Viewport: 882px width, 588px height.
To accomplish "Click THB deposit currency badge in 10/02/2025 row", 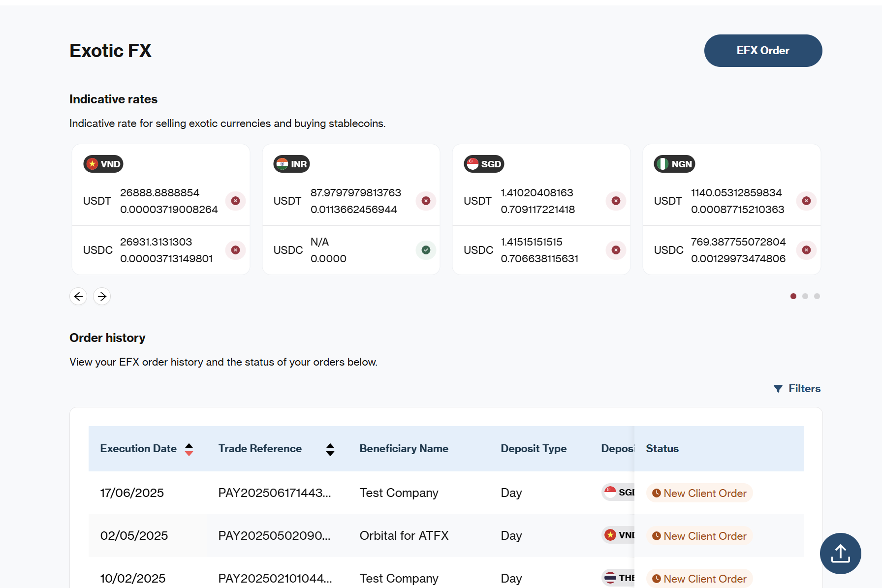I will (x=618, y=578).
